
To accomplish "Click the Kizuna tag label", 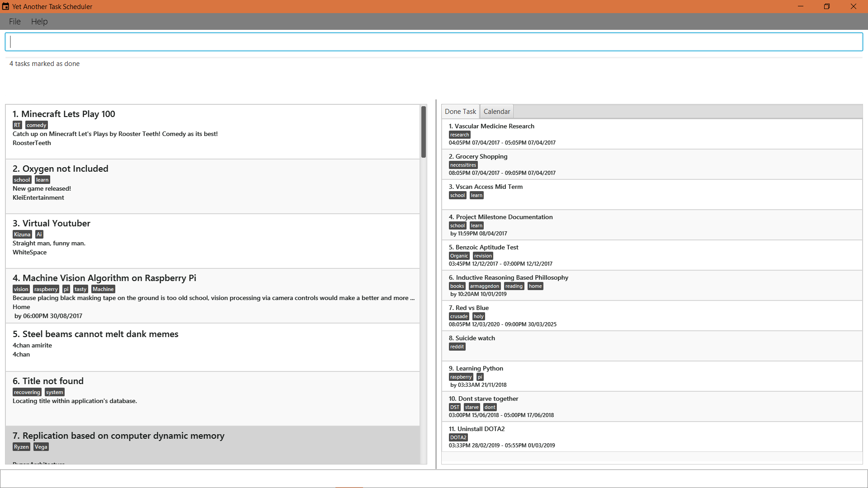I will [x=22, y=235].
